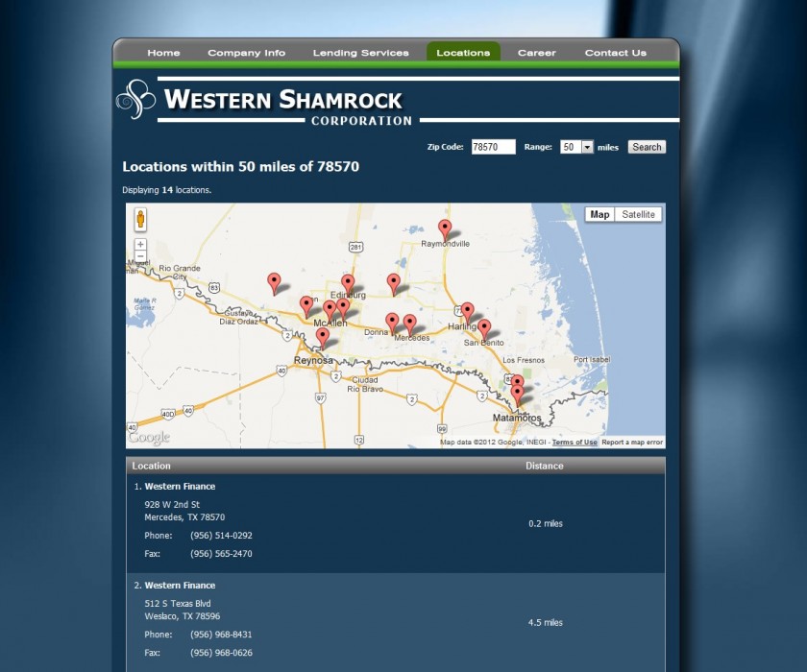The height and width of the screenshot is (672, 807).
Task: Click 'Weslaco, TX 78596' in second listing
Action: coord(183,616)
